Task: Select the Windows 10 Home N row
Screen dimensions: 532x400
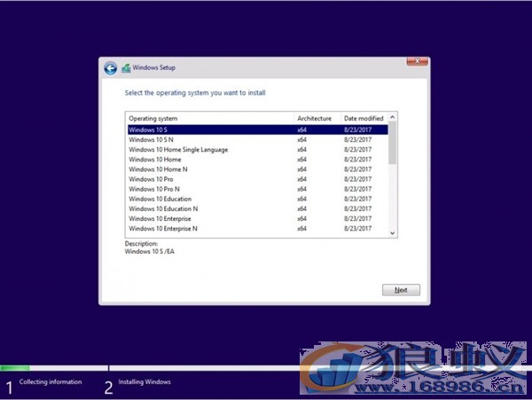Action: pyautogui.click(x=258, y=169)
